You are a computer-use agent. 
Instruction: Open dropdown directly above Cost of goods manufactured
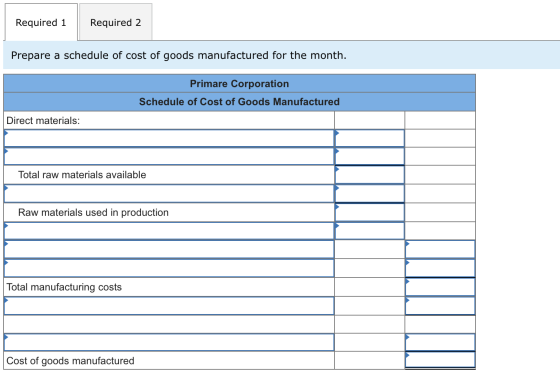click(169, 342)
